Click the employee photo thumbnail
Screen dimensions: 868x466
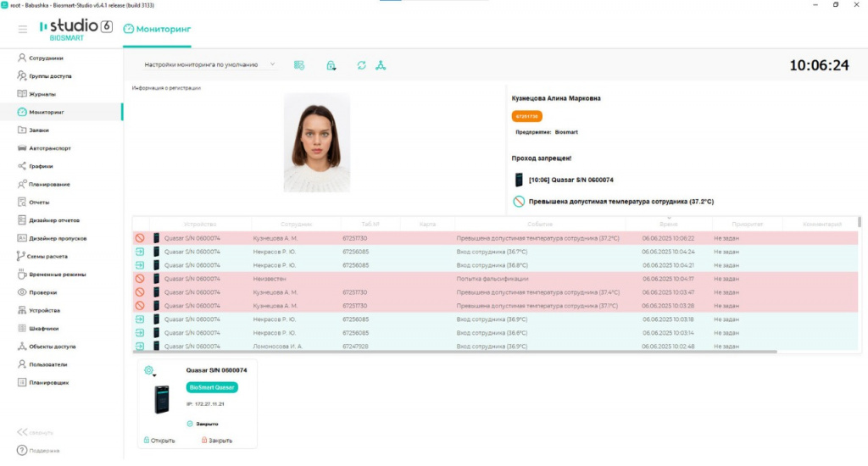pyautogui.click(x=317, y=142)
